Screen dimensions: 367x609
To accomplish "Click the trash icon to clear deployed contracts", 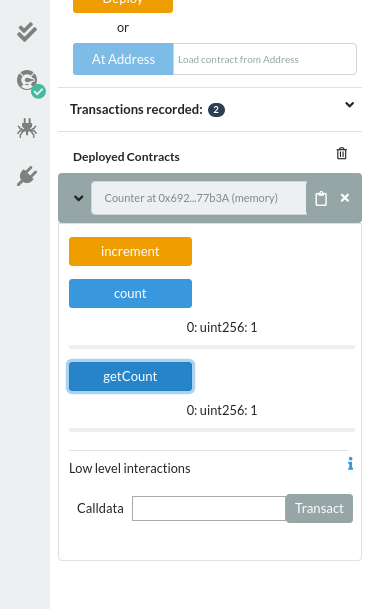I will point(341,153).
